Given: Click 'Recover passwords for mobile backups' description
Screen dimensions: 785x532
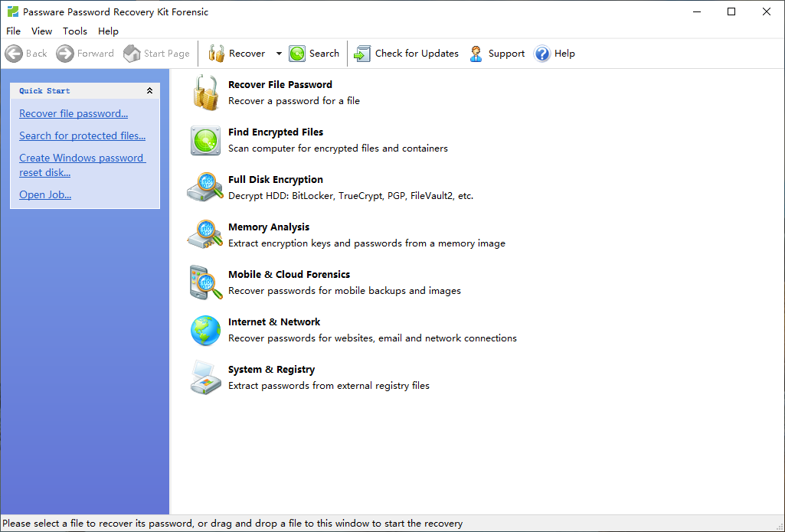Looking at the screenshot, I should click(x=345, y=292).
